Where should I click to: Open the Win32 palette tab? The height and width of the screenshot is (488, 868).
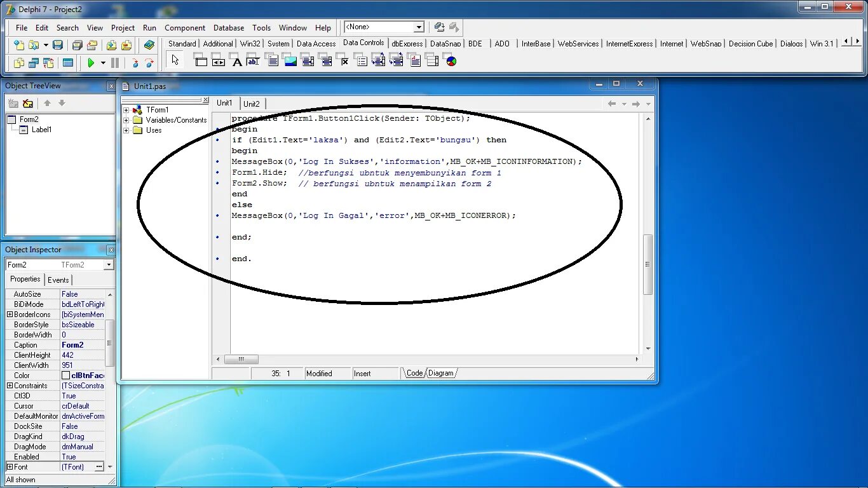250,44
